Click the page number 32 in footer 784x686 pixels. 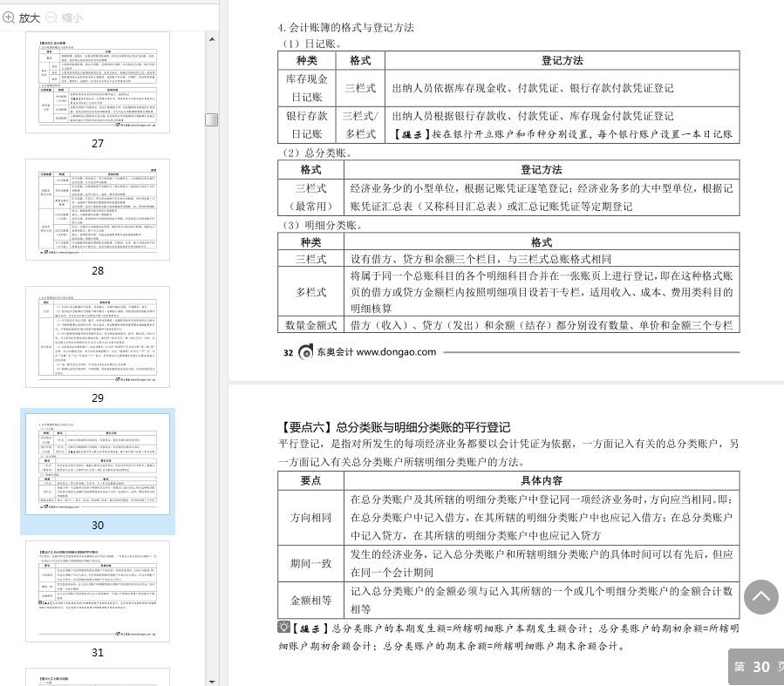tap(288, 353)
